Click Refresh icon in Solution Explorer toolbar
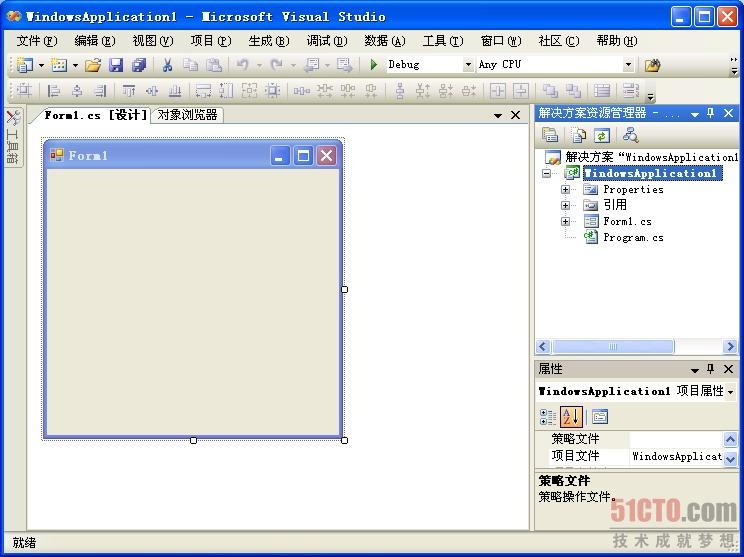The image size is (744, 557). (602, 135)
